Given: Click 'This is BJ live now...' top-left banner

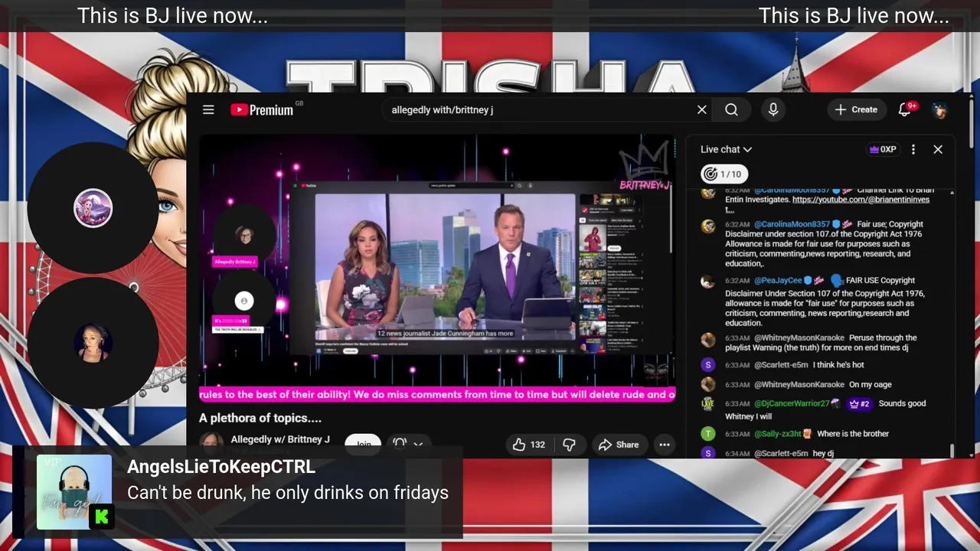Looking at the screenshot, I should tap(172, 16).
